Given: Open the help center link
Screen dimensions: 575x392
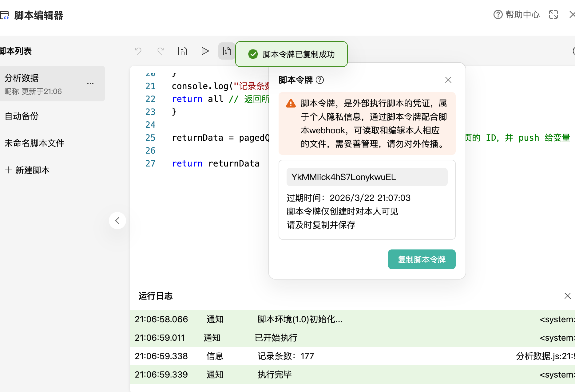Looking at the screenshot, I should click(x=517, y=14).
